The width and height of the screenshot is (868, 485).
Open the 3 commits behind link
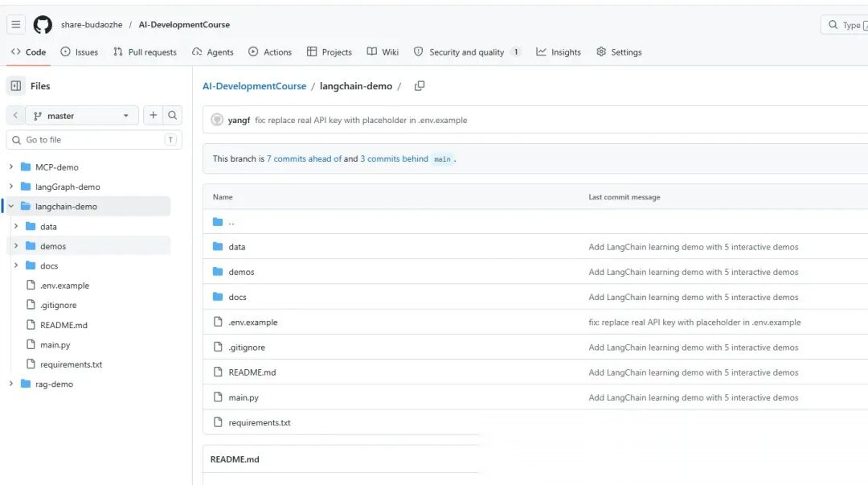point(394,158)
